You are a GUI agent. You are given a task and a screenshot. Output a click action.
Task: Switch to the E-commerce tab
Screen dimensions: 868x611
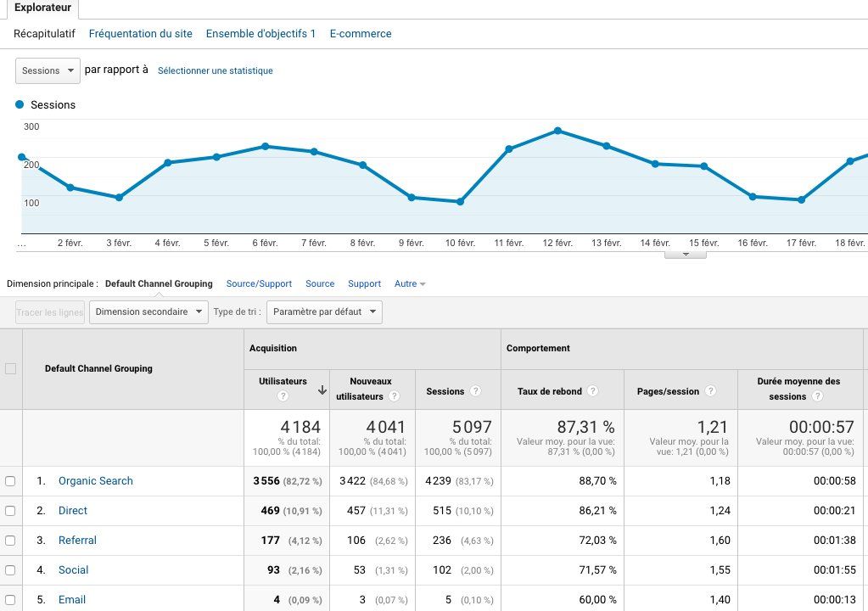[361, 33]
